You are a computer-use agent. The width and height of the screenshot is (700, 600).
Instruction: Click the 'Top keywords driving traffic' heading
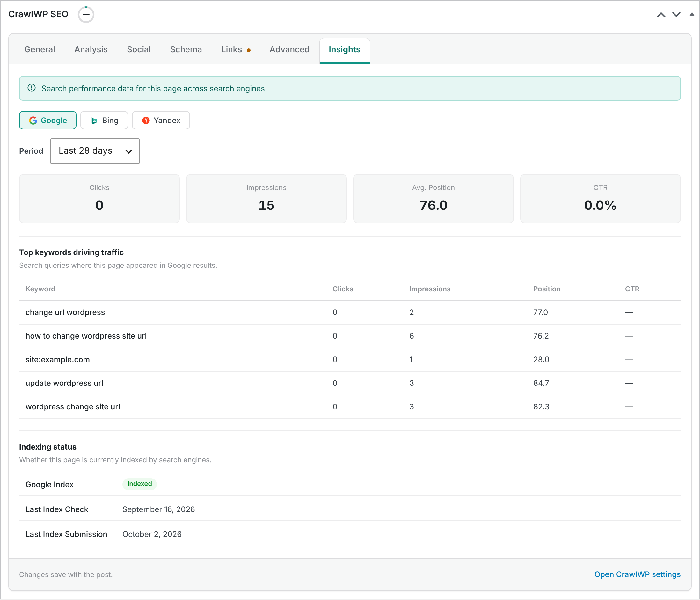71,252
